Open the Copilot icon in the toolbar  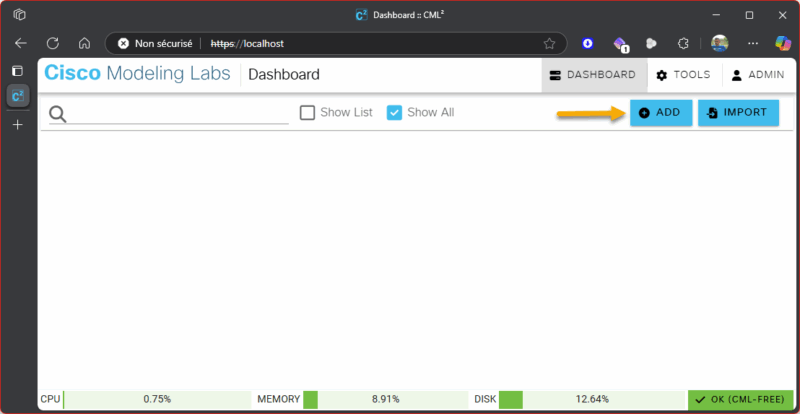point(783,43)
